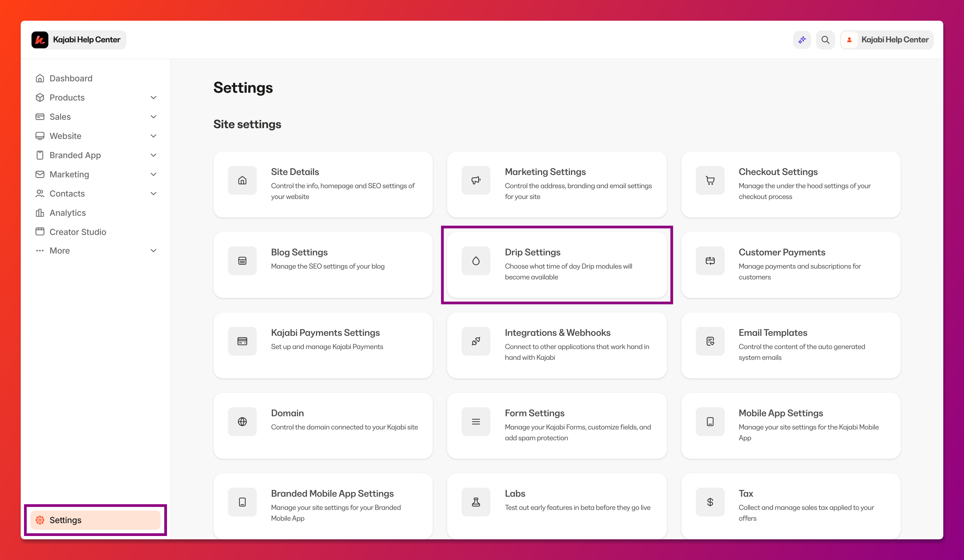964x560 pixels.
Task: Click the Kajabi logo icon
Action: (40, 40)
